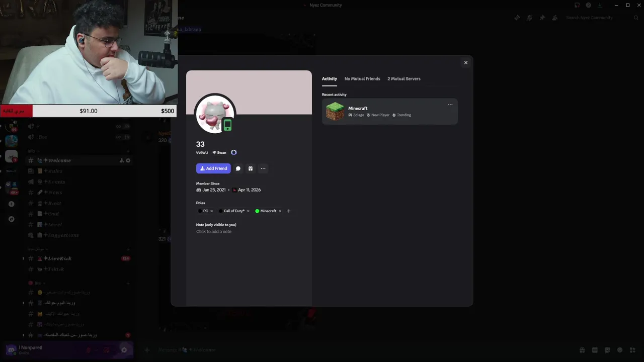This screenshot has height=362, width=644.
Task: Open user settings gear in user panel
Action: (124, 350)
